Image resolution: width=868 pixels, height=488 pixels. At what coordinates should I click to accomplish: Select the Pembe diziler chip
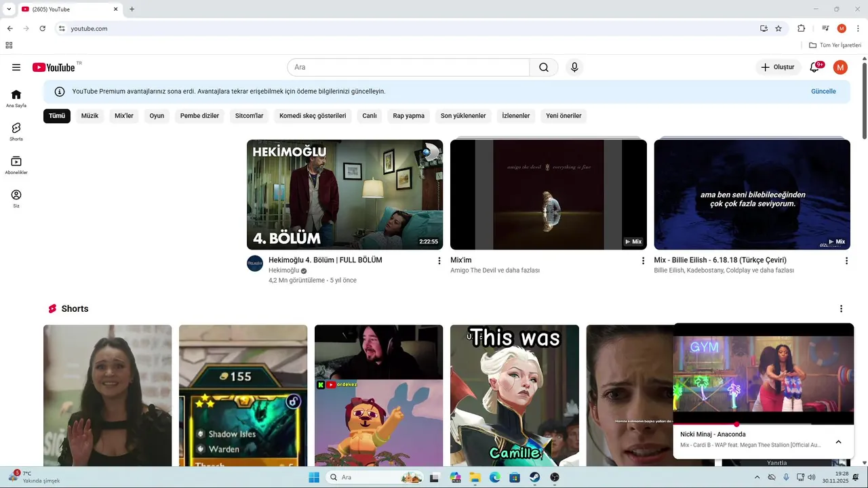[x=199, y=116]
